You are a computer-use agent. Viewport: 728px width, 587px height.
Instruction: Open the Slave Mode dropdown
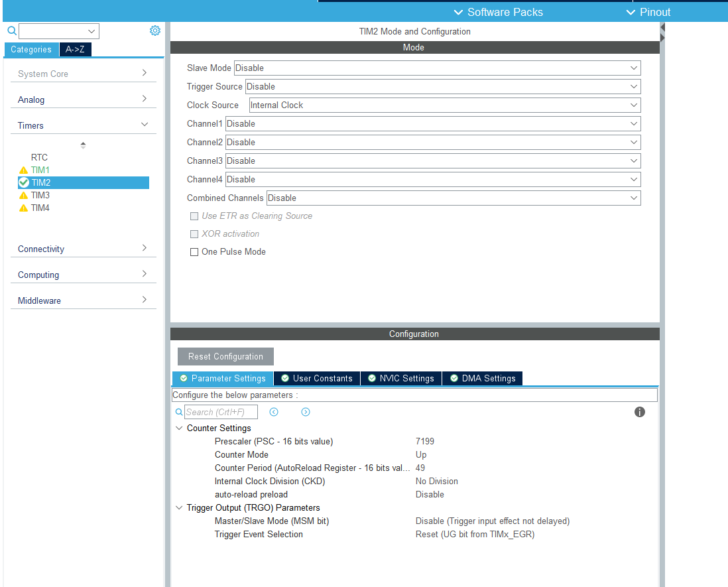[438, 68]
